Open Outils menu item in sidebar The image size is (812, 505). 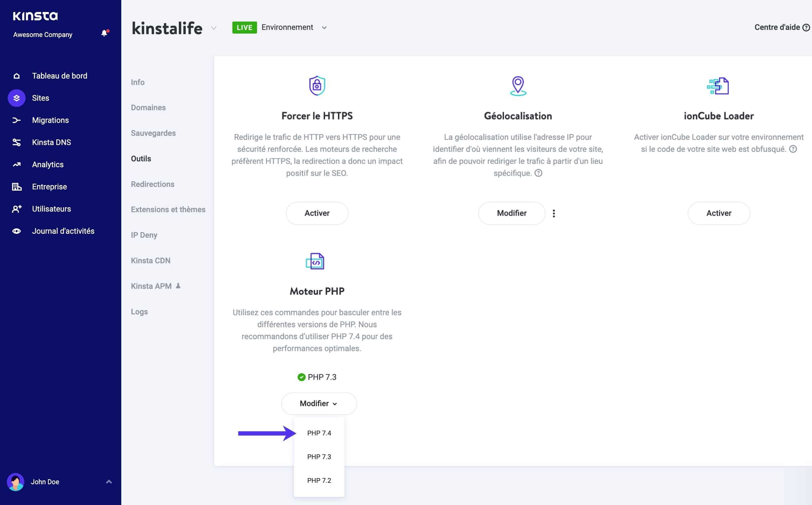[x=141, y=158]
